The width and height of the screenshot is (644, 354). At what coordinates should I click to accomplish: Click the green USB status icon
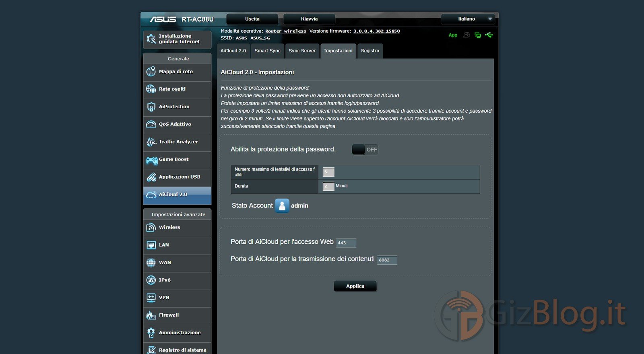489,35
